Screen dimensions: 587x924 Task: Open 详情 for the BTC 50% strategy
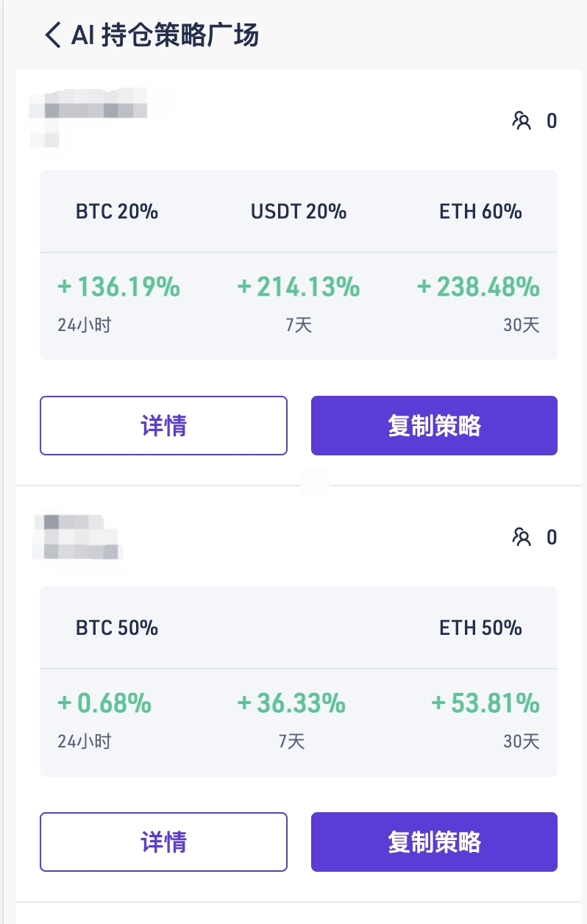pos(163,842)
